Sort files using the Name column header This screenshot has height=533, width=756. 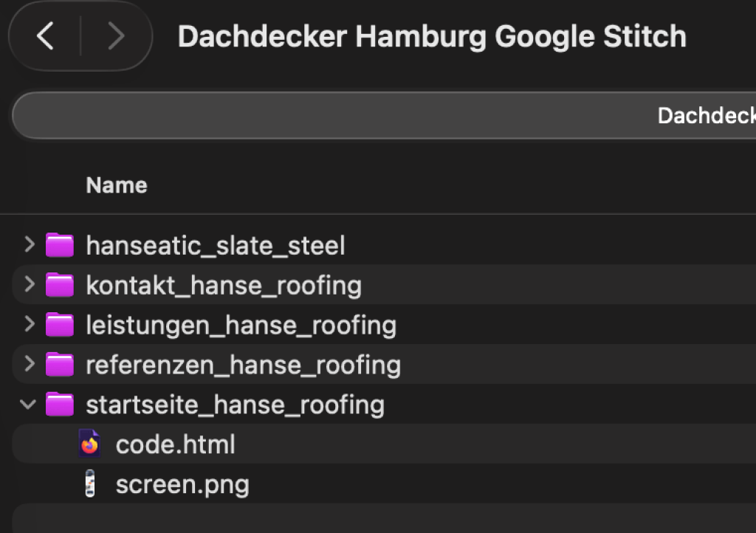tap(116, 185)
